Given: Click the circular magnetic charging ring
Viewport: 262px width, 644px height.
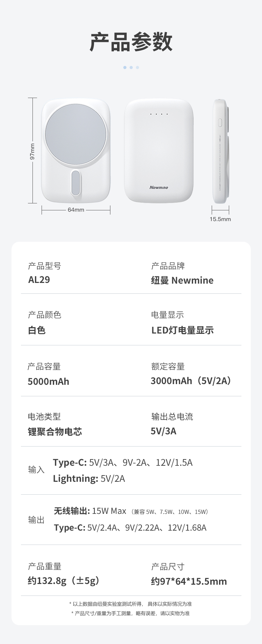Looking at the screenshot, I should (76, 134).
